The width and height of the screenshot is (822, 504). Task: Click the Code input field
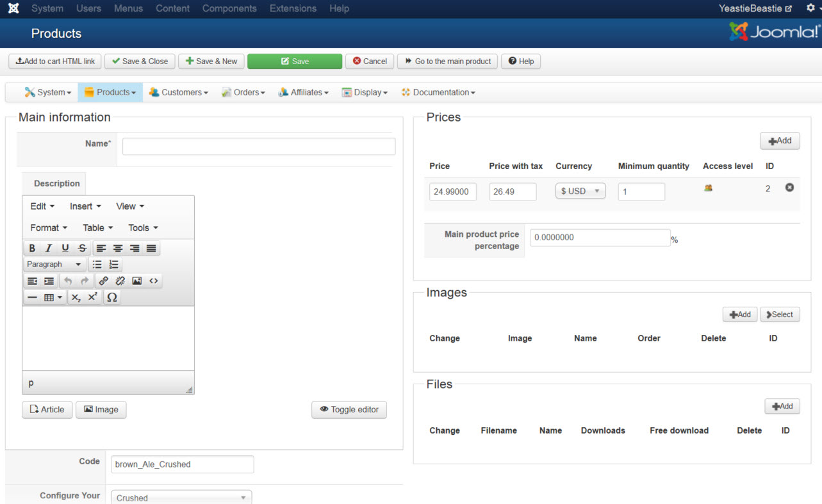(x=183, y=464)
